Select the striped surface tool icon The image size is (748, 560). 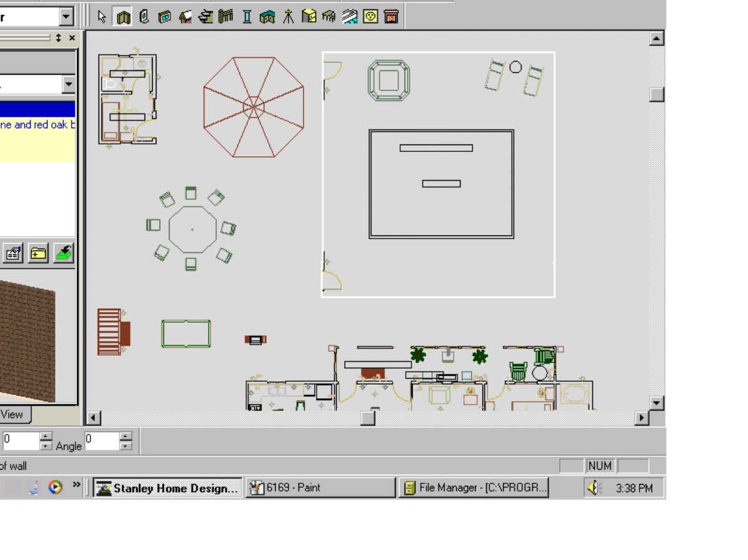pos(350,17)
